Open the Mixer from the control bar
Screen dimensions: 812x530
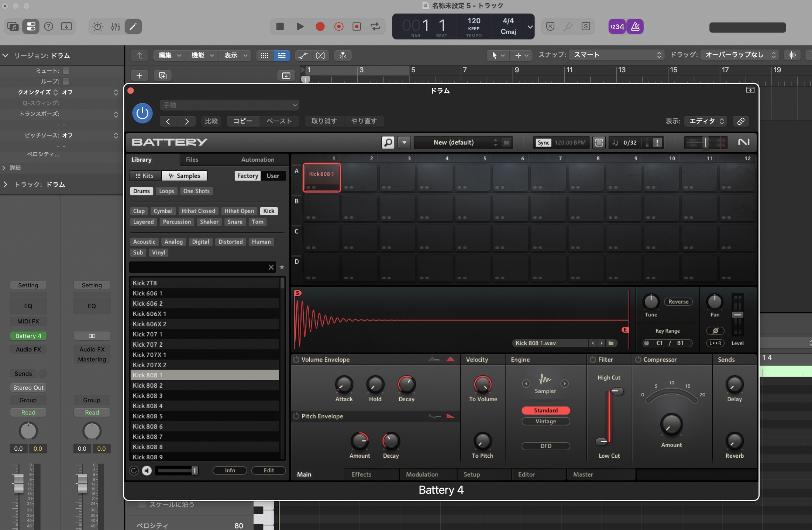pos(116,27)
